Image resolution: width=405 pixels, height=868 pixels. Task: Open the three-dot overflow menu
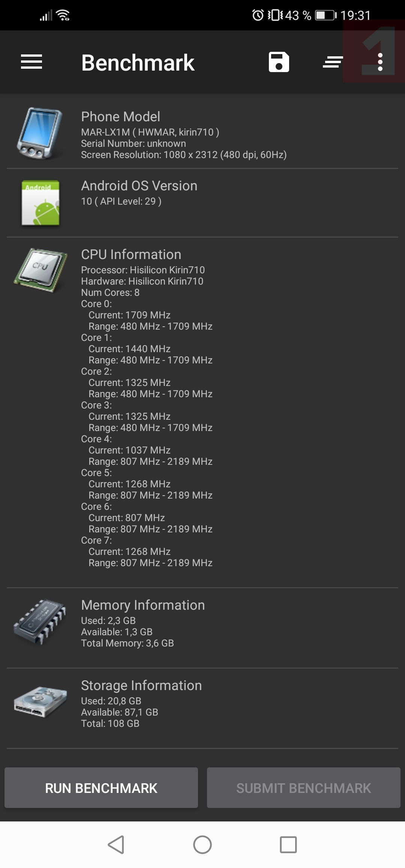click(380, 62)
